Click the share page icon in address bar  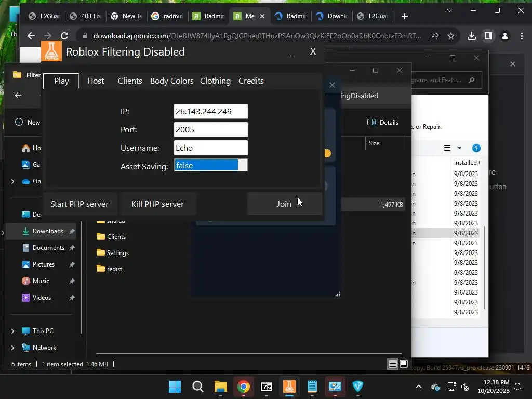pos(434,36)
